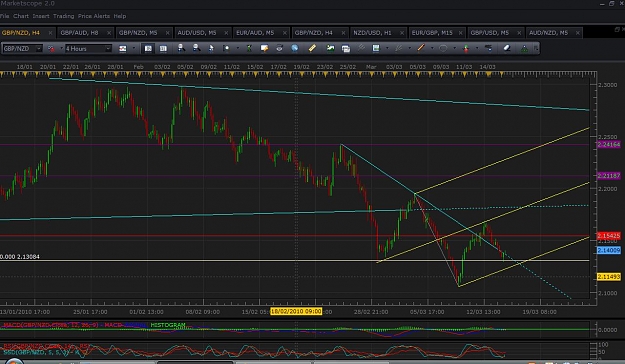
Task: Select the grey parallel channel lines tool
Action: point(398,48)
